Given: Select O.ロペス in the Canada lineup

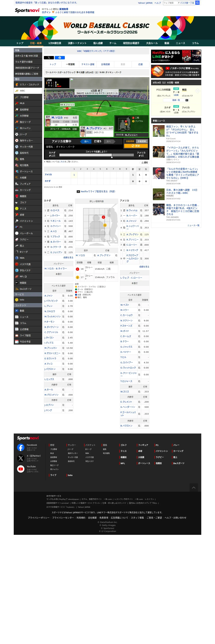Looking at the screenshot, I should click(x=55, y=210).
